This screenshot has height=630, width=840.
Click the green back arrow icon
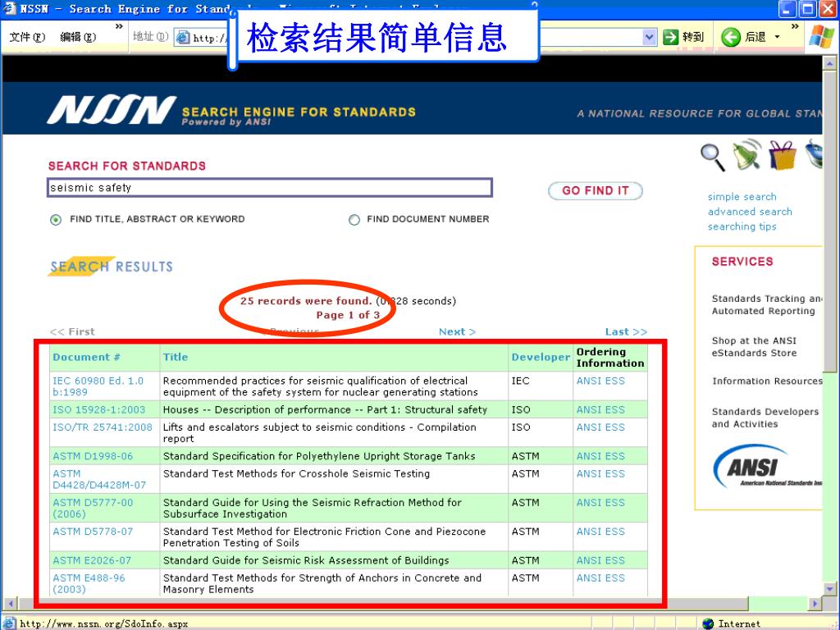click(x=730, y=37)
